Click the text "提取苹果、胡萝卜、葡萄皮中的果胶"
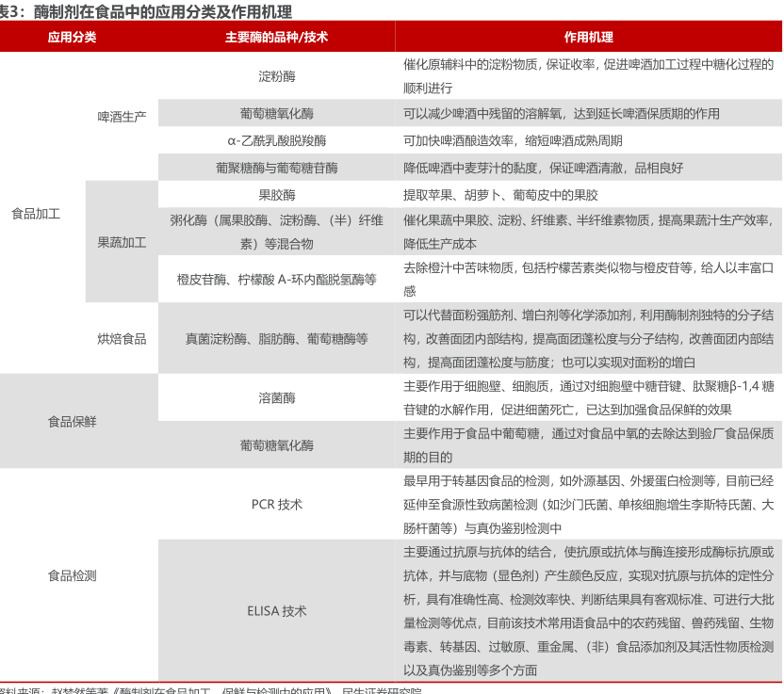 pos(500,194)
